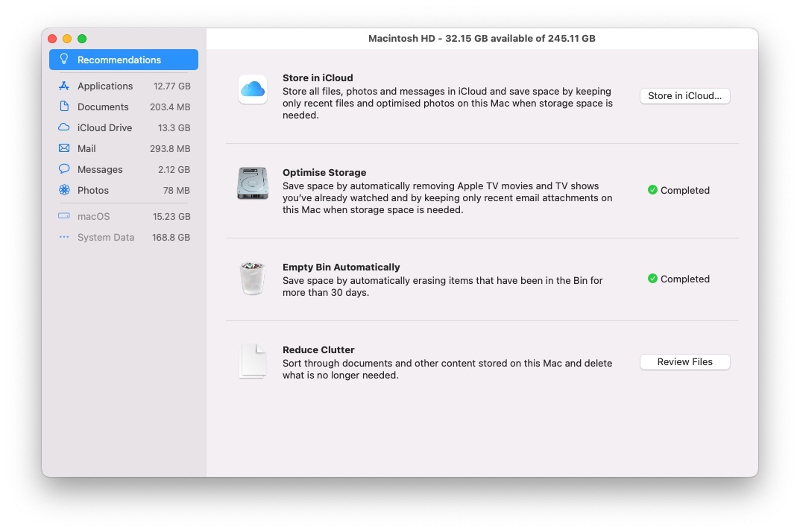Click the Optimise Storage hard drive icon

(x=253, y=183)
